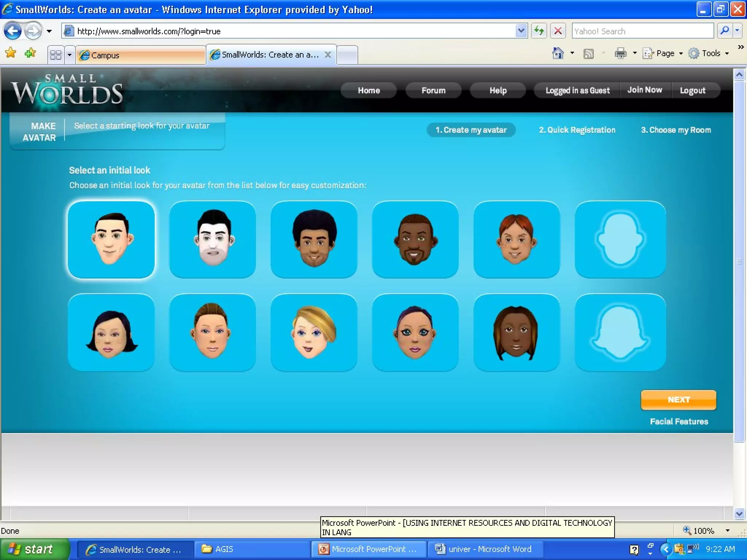Click the browser Back arrow button
Viewport: 747px width, 560px height.
[13, 31]
